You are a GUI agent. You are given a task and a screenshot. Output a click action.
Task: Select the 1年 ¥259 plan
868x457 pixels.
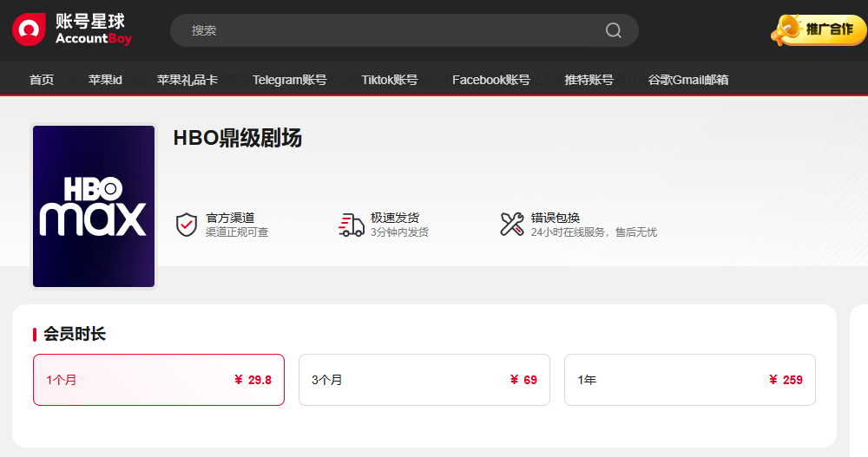[690, 380]
